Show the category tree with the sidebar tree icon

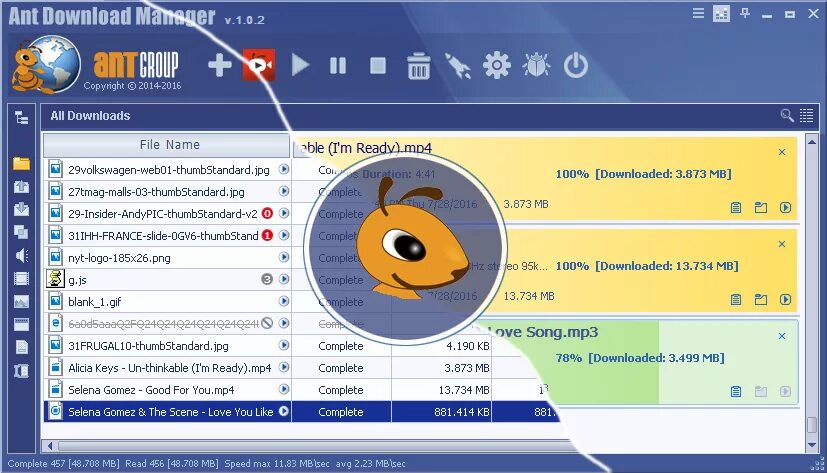tap(21, 117)
